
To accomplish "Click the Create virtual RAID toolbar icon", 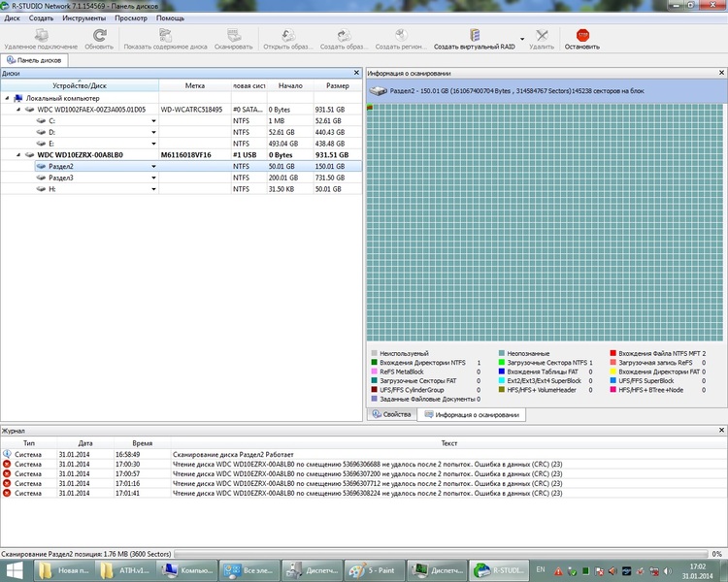I will (475, 36).
